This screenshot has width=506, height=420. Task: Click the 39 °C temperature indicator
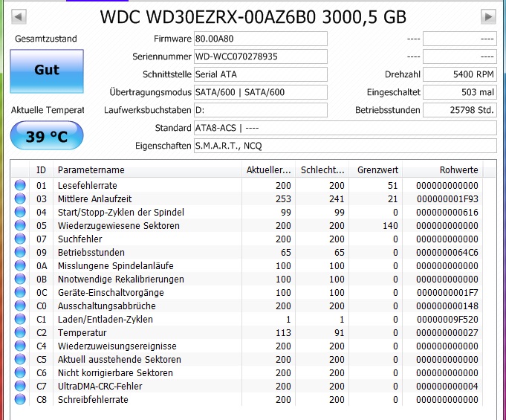(47, 135)
